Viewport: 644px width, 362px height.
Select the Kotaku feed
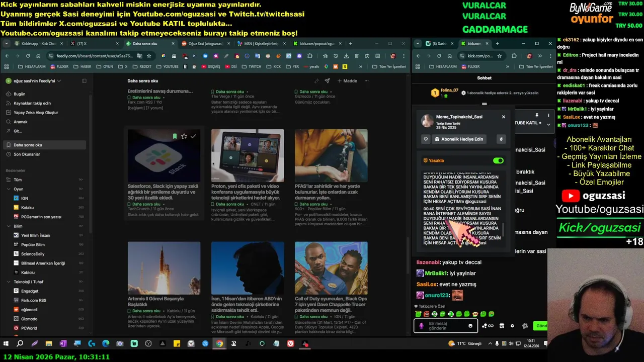click(x=28, y=208)
